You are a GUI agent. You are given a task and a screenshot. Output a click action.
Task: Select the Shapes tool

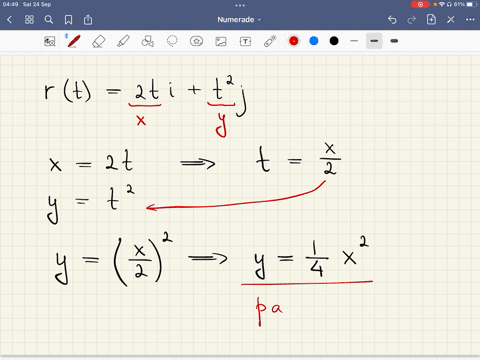coord(148,41)
